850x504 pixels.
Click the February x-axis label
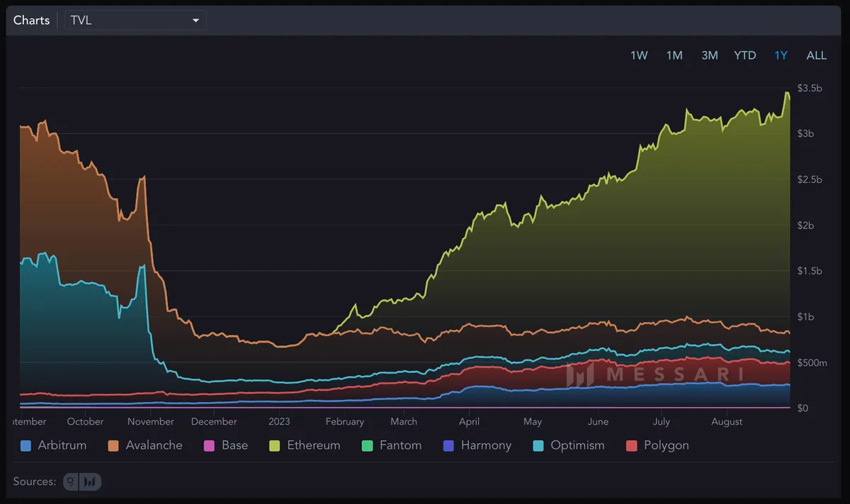pos(345,421)
